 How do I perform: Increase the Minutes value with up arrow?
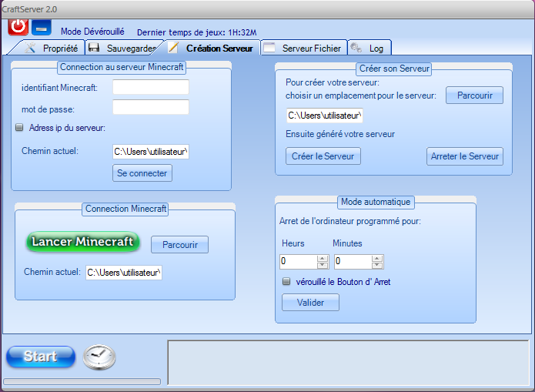tap(377, 258)
